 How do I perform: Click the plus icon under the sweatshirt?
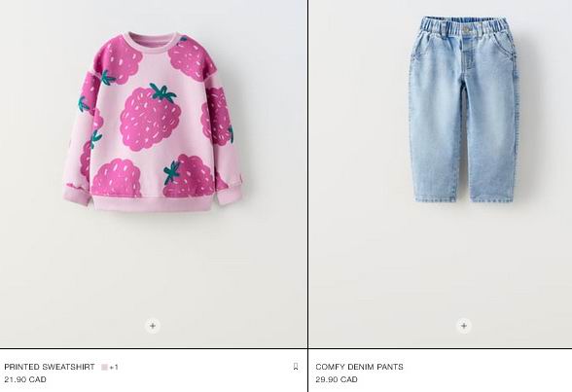(x=153, y=326)
